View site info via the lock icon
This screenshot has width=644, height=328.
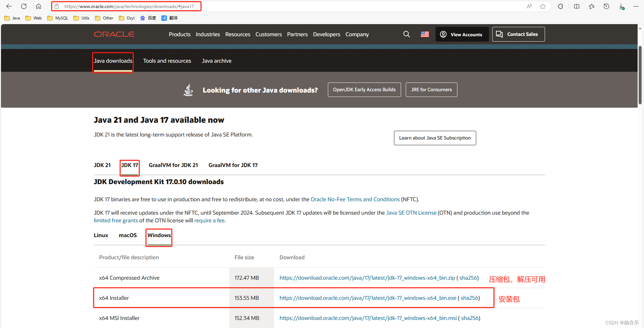57,6
